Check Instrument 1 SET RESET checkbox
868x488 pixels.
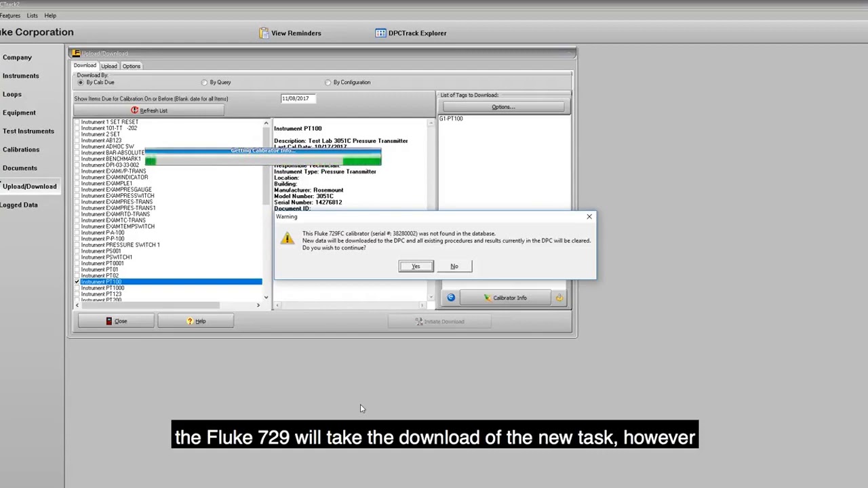tap(77, 122)
